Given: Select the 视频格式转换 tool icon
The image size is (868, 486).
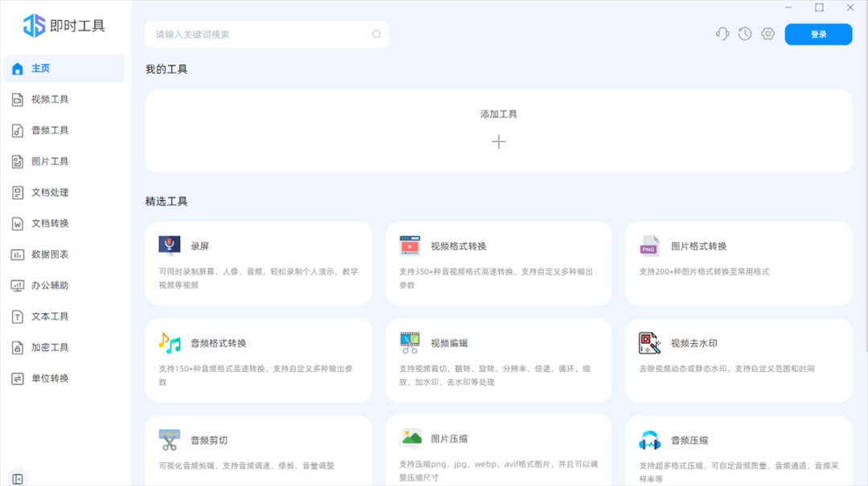Looking at the screenshot, I should point(410,244).
